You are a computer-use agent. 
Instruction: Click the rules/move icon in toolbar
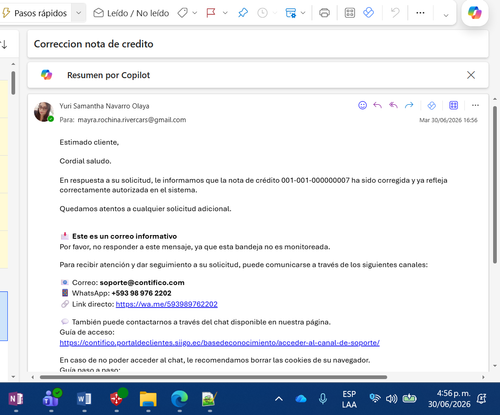pos(291,13)
